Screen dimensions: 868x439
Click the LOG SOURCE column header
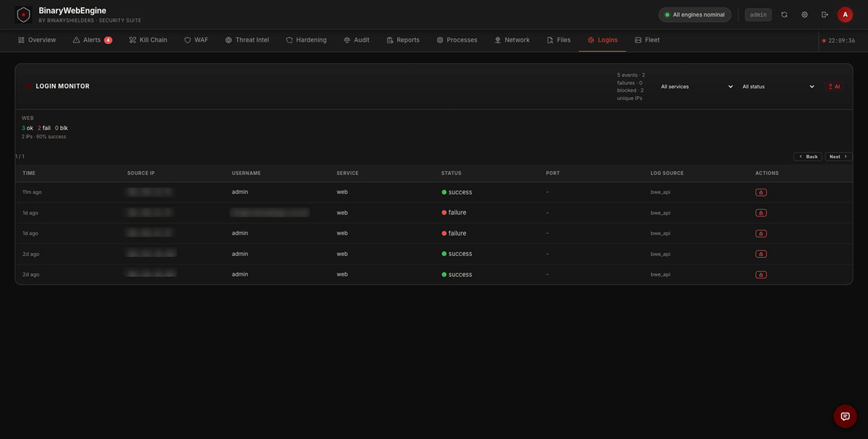pos(667,173)
